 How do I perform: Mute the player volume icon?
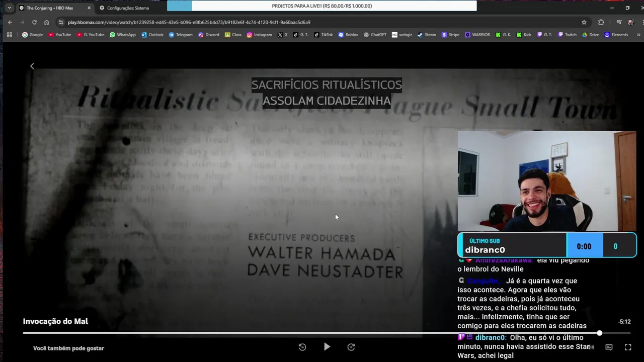(x=591, y=347)
